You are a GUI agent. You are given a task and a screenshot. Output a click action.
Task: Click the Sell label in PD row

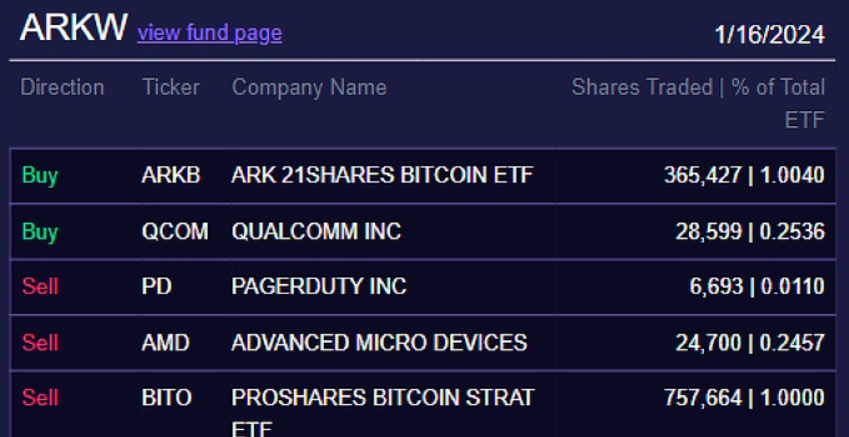click(40, 287)
